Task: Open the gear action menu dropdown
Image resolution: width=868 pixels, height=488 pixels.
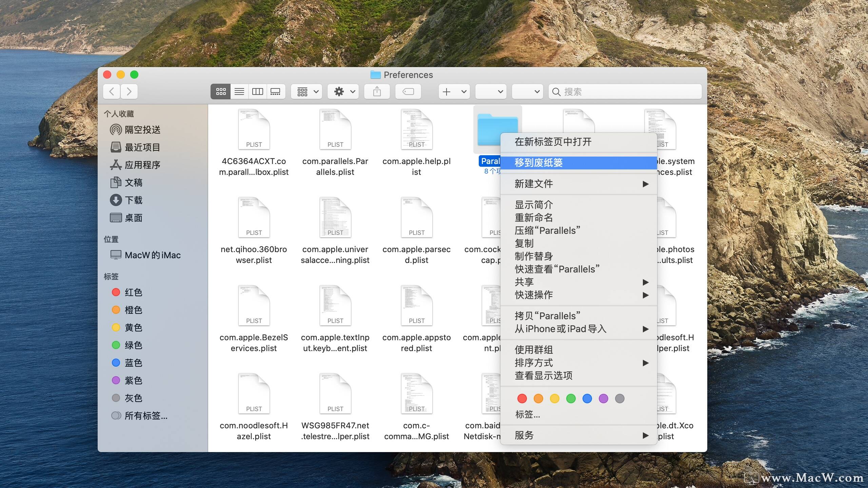Action: (344, 91)
